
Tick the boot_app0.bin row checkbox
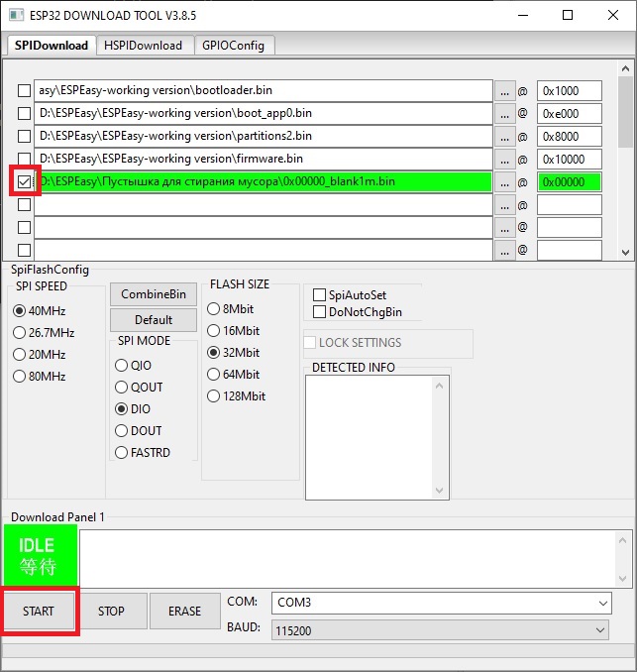[x=24, y=114]
